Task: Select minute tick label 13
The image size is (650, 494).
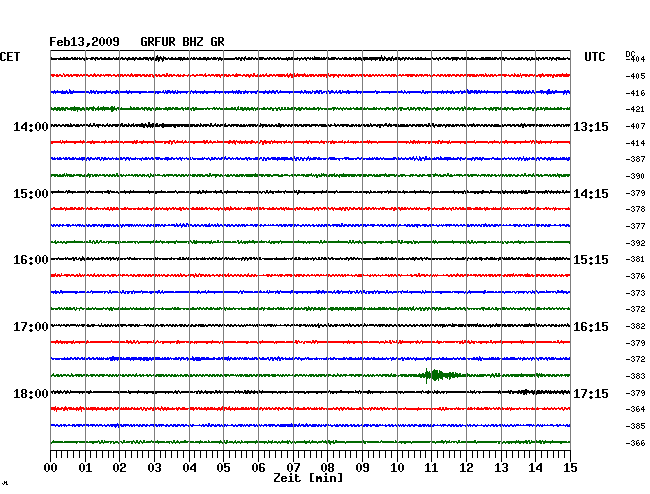Action: (x=501, y=467)
